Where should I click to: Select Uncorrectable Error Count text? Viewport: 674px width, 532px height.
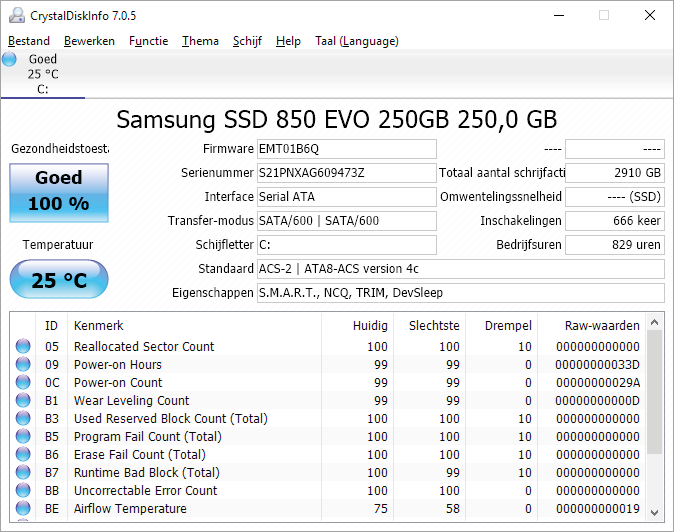[146, 491]
